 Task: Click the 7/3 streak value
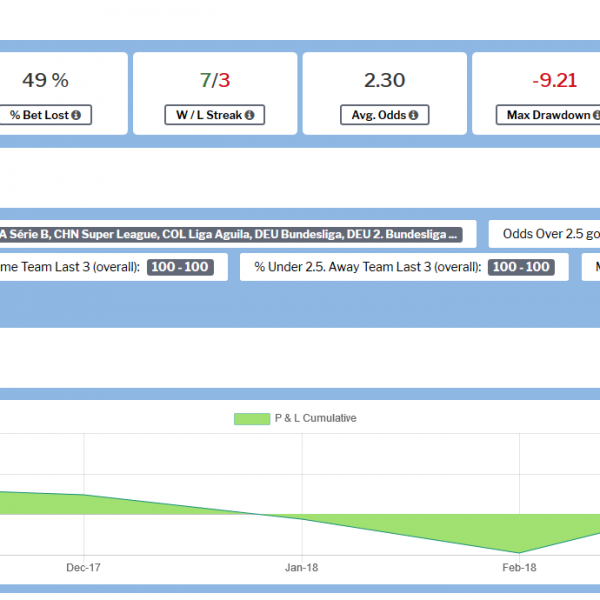click(215, 80)
